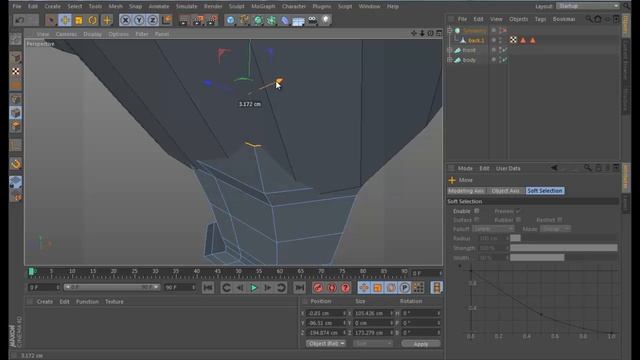Toggle the Soft Selection Enable checkbox
This screenshot has height=360, width=640.
(x=476, y=211)
